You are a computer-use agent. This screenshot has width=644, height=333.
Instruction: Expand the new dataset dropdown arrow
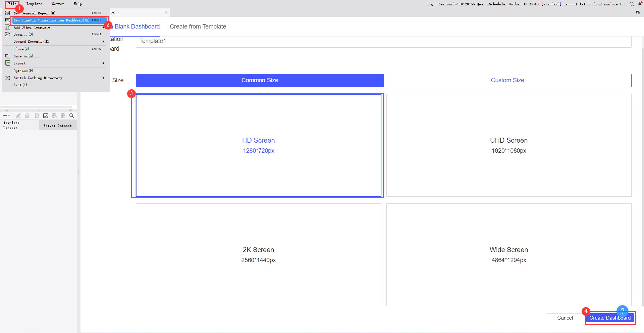pyautogui.click(x=9, y=115)
